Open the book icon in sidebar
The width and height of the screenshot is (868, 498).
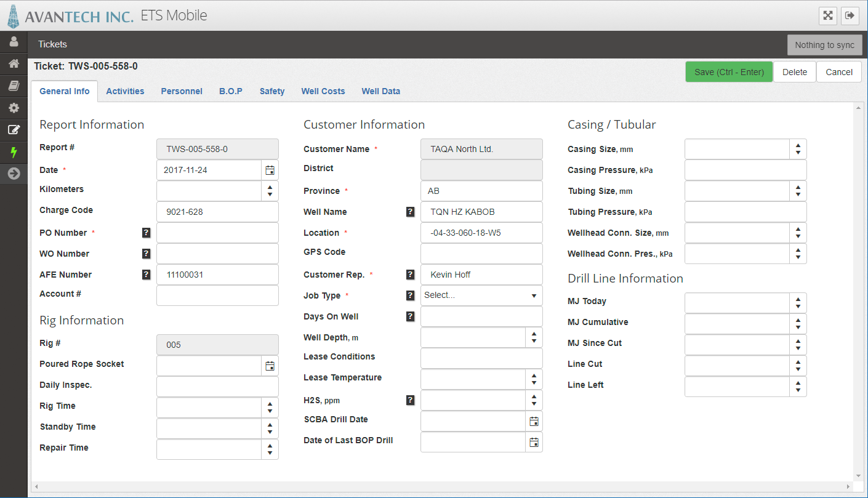click(14, 86)
